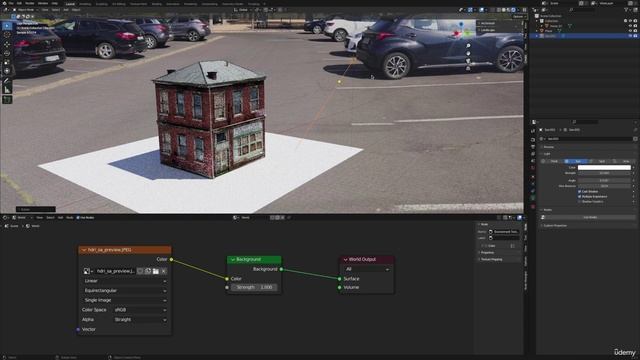Screen dimensions: 640x360
Task: Open the green Object Data light tab
Action: tap(533, 198)
